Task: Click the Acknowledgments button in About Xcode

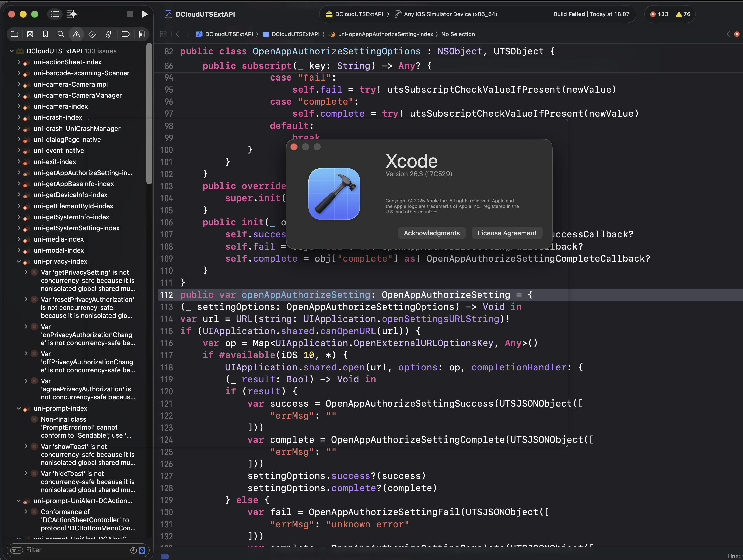Action: click(432, 233)
